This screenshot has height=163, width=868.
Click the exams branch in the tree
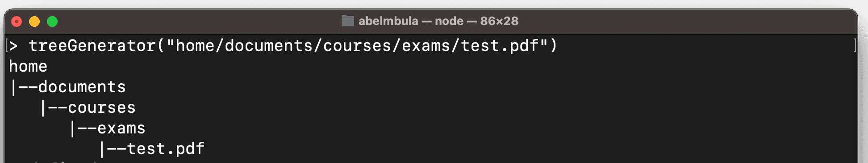pyautogui.click(x=121, y=128)
